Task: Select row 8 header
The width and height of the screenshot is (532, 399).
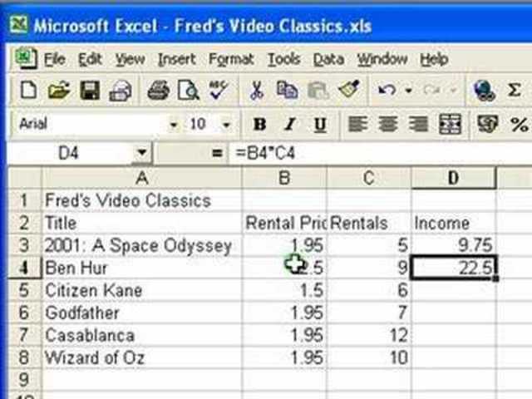Action: [x=24, y=357]
